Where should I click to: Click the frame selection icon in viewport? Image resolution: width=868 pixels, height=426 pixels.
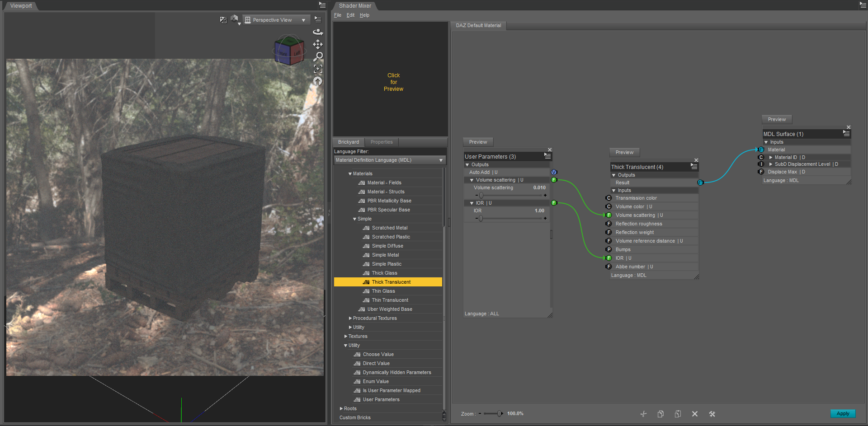(x=318, y=69)
